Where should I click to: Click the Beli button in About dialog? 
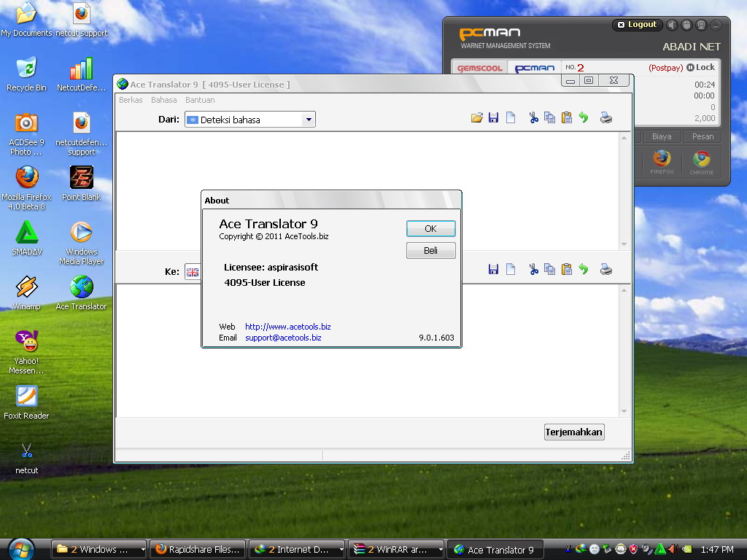tap(430, 251)
